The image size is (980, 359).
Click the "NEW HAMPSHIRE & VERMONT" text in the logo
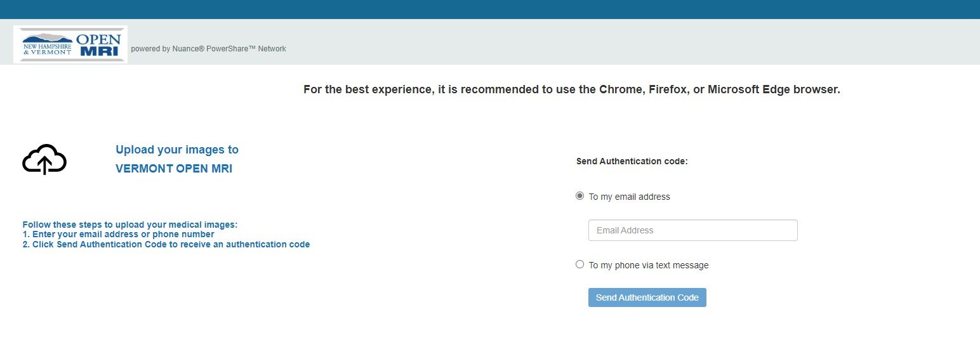(48, 49)
